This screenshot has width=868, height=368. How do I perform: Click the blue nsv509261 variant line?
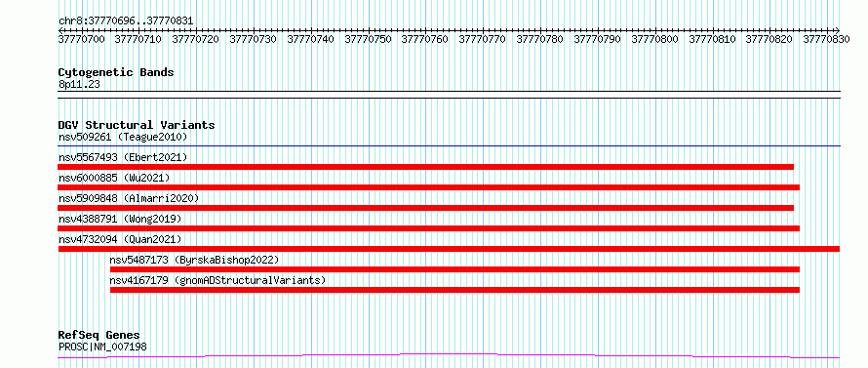pyautogui.click(x=449, y=146)
